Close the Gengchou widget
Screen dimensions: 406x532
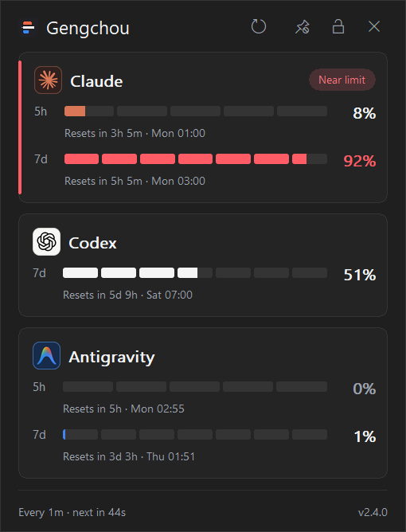click(374, 26)
